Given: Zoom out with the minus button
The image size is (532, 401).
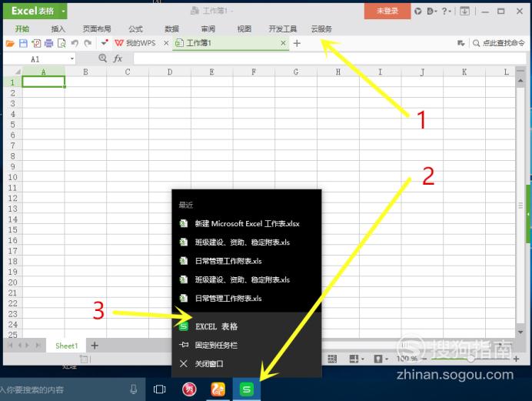Looking at the screenshot, I should tap(424, 359).
